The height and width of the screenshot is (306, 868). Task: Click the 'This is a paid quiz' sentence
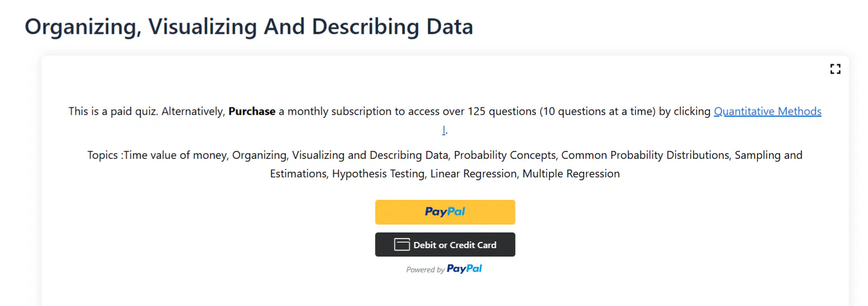point(113,111)
